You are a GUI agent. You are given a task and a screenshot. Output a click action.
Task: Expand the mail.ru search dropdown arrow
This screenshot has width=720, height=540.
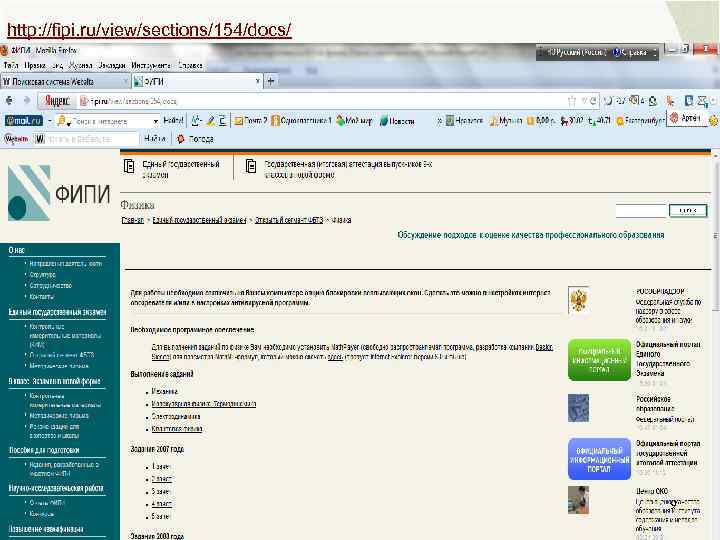pos(156,121)
